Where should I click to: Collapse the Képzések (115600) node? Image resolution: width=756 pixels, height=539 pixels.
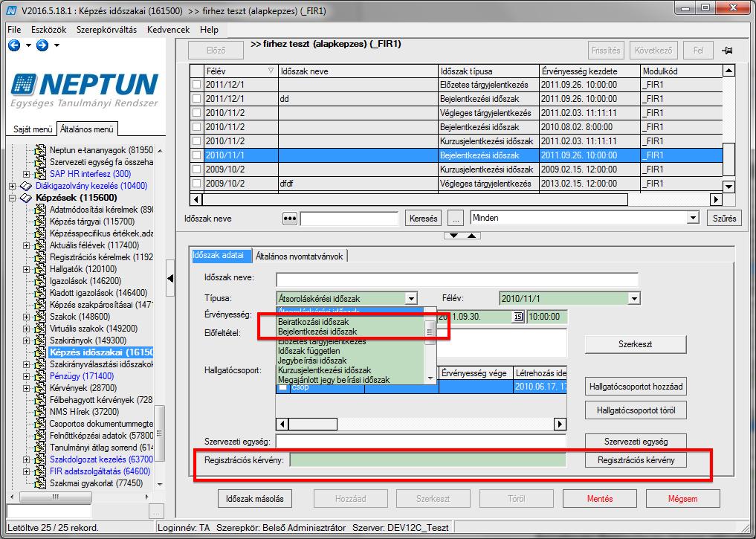point(12,199)
